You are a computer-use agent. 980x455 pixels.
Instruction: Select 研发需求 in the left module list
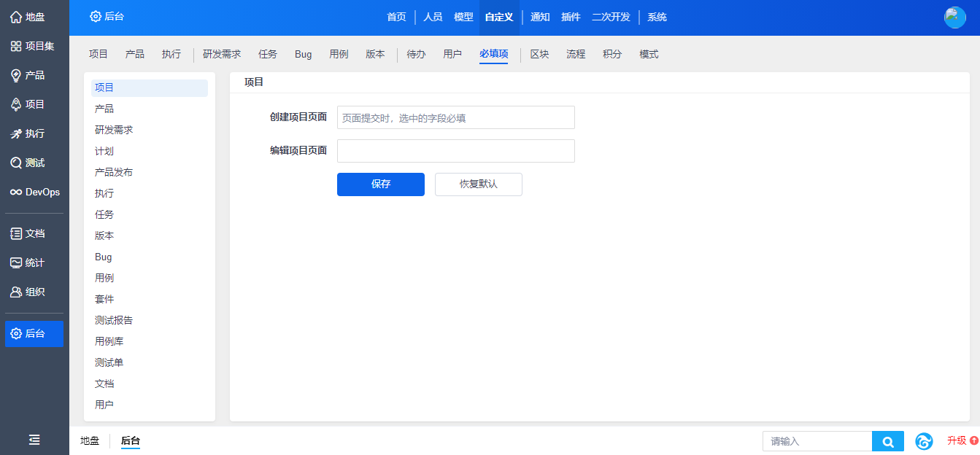pyautogui.click(x=114, y=130)
